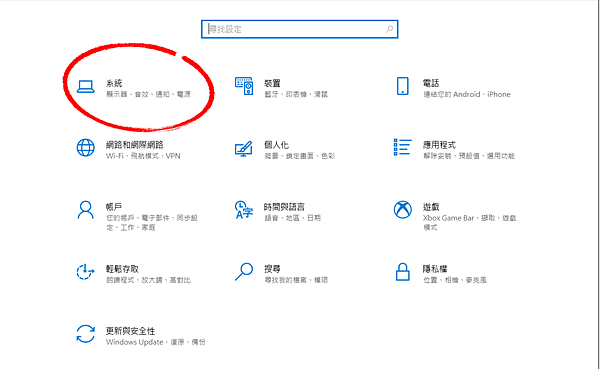Open the 網路和網際網路 link
Image resolution: width=600 pixels, height=377 pixels.
(135, 145)
